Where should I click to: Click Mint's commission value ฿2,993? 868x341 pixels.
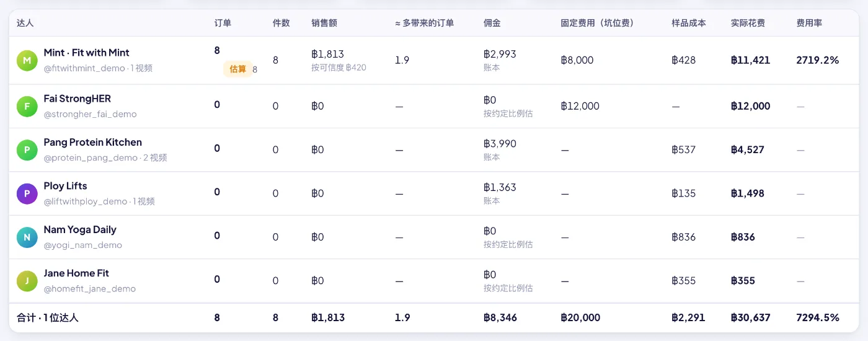[x=500, y=54]
